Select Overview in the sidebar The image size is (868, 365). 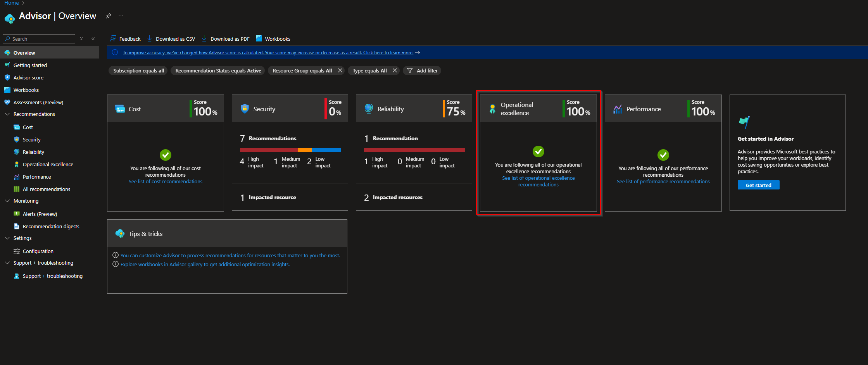pyautogui.click(x=50, y=53)
